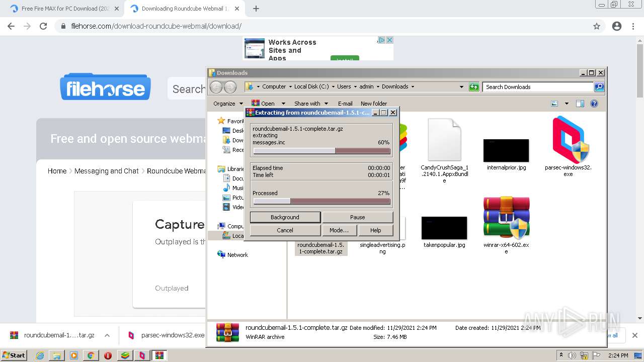
Task: Open media player taskbar icon
Action: pos(74,355)
